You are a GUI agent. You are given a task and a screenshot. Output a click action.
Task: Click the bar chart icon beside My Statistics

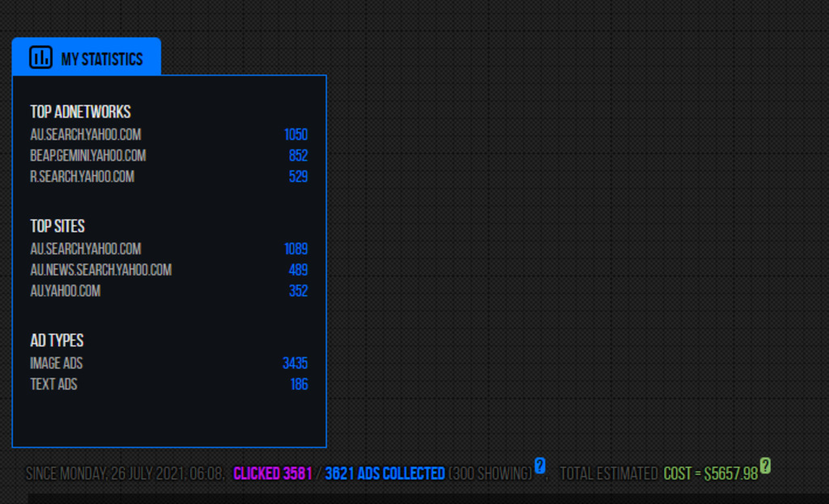point(40,57)
